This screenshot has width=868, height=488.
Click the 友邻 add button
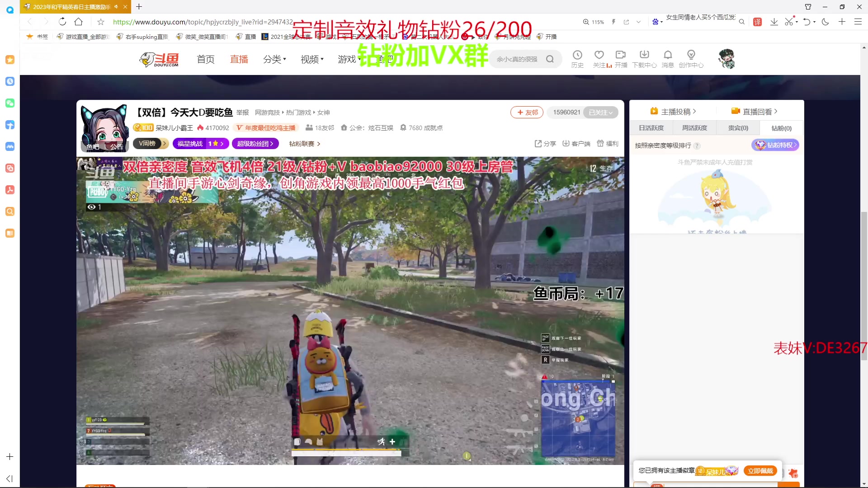[527, 112]
